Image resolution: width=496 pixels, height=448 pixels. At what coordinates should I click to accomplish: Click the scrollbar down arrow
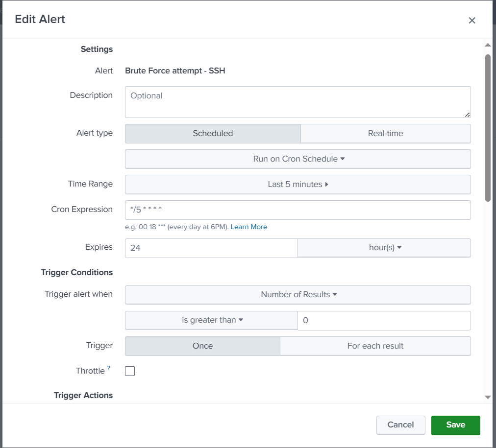(488, 397)
